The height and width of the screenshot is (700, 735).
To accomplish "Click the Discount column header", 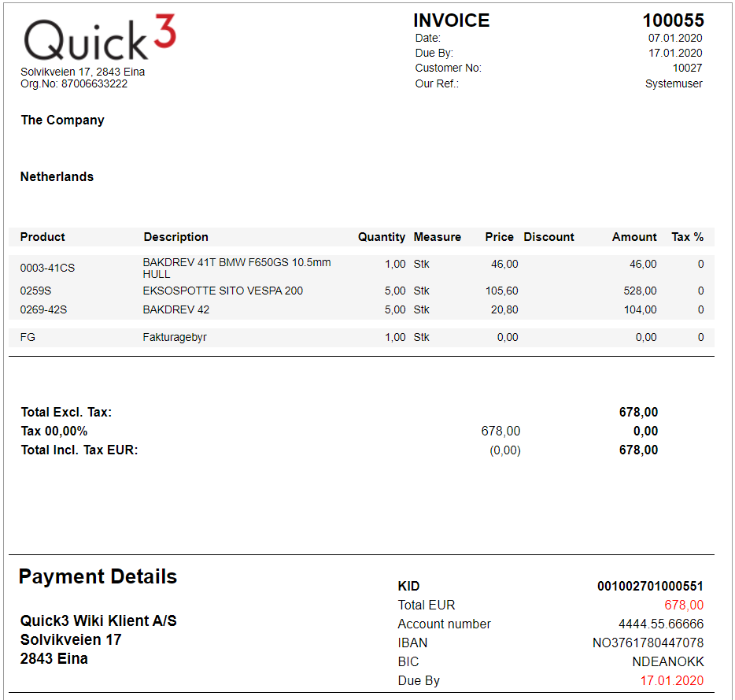I will [x=548, y=237].
